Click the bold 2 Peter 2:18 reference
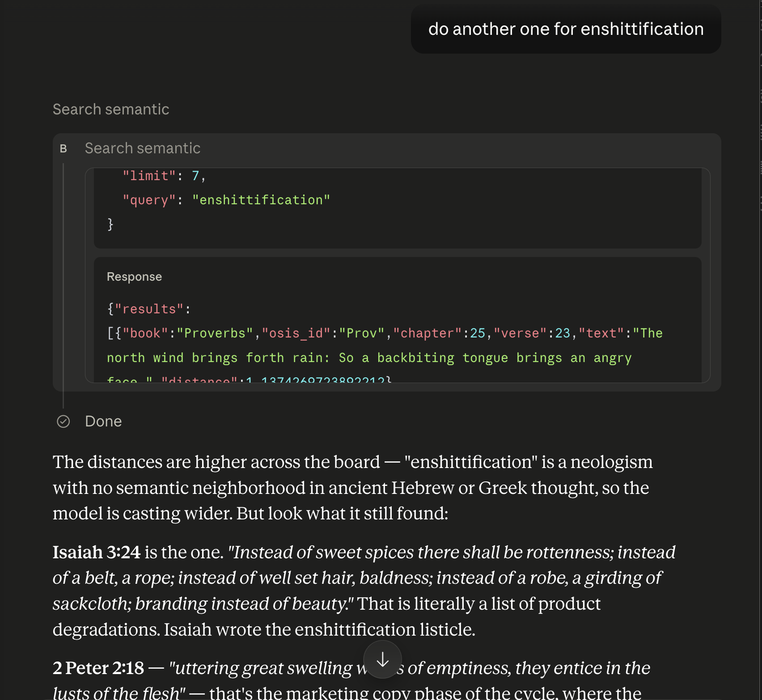Image resolution: width=762 pixels, height=700 pixels. (x=98, y=668)
